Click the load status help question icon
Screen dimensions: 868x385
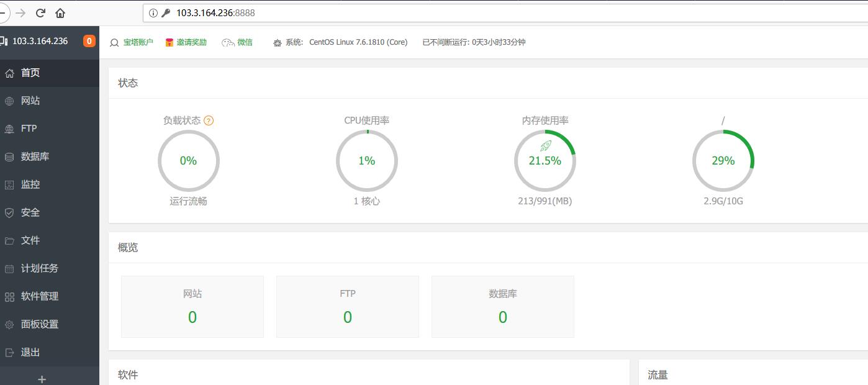[209, 120]
